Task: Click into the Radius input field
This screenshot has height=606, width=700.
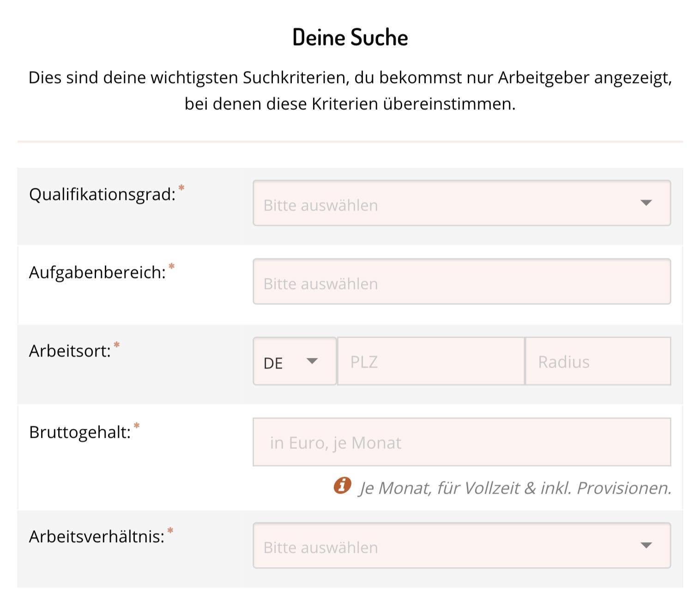Action: 598,361
